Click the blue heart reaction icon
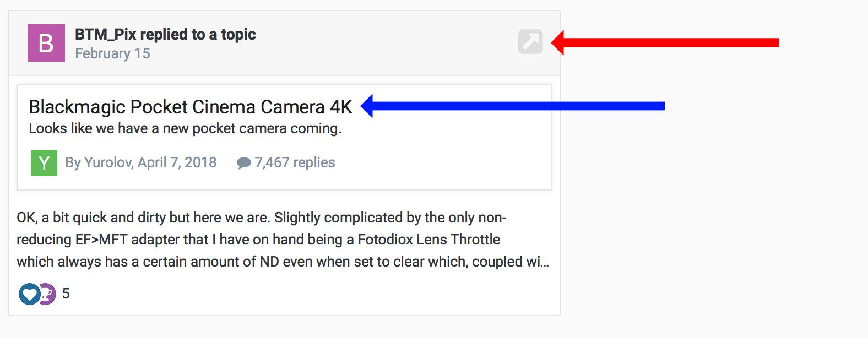 click(29, 294)
